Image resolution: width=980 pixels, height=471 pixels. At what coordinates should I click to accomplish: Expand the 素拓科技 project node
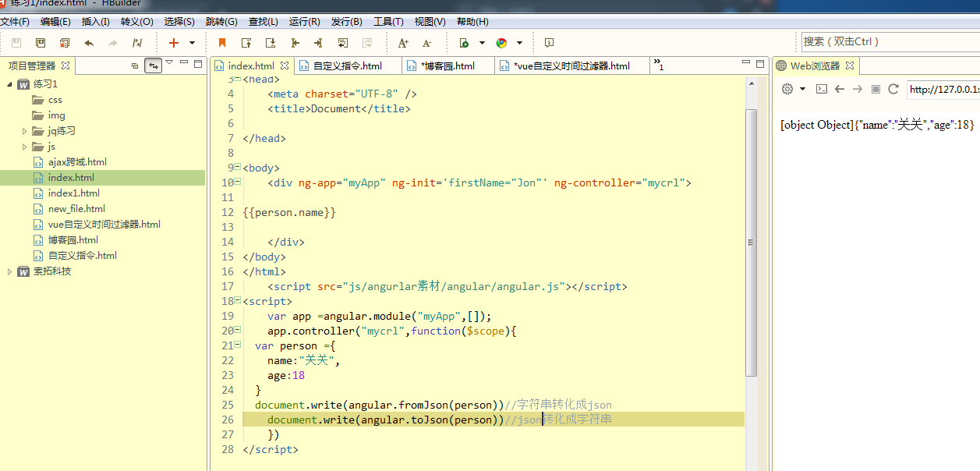click(x=9, y=271)
